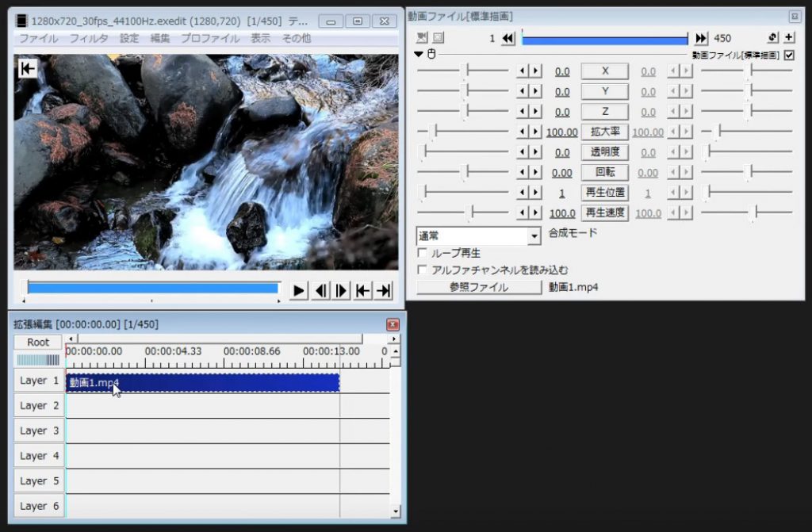812x532 pixels.
Task: Click the Root button in the timeline panel
Action: 36,342
